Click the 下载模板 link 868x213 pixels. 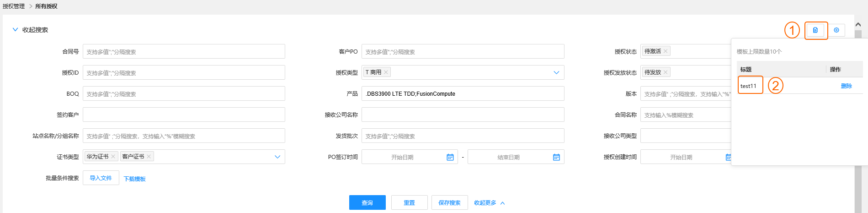click(135, 179)
